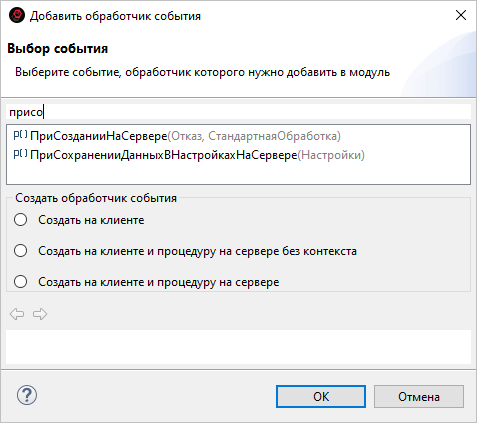
Task: Click the Отмена button
Action: click(419, 397)
